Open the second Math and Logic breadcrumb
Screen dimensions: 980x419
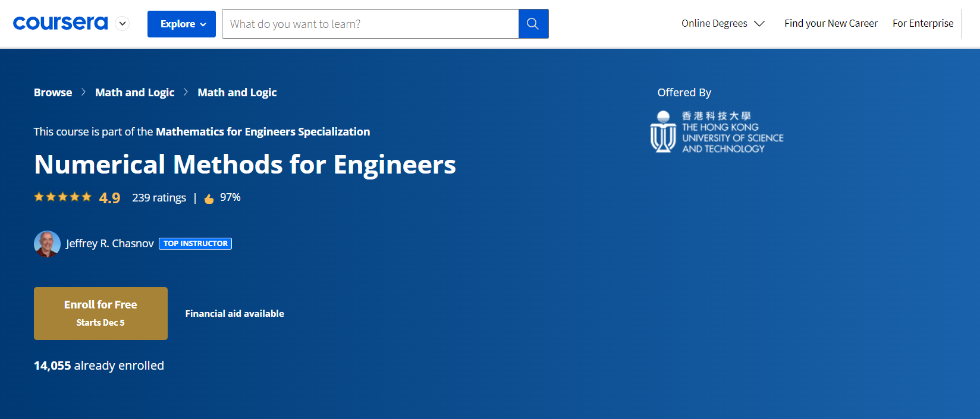(237, 92)
